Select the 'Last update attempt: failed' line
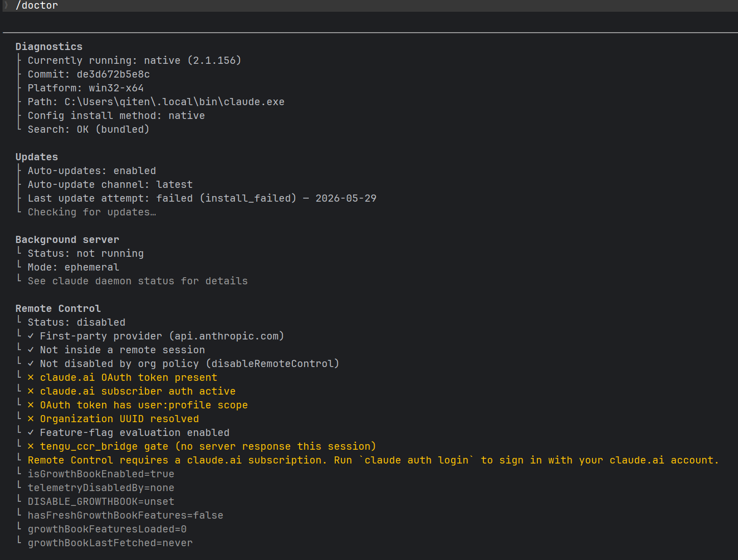This screenshot has height=560, width=738. [202, 199]
